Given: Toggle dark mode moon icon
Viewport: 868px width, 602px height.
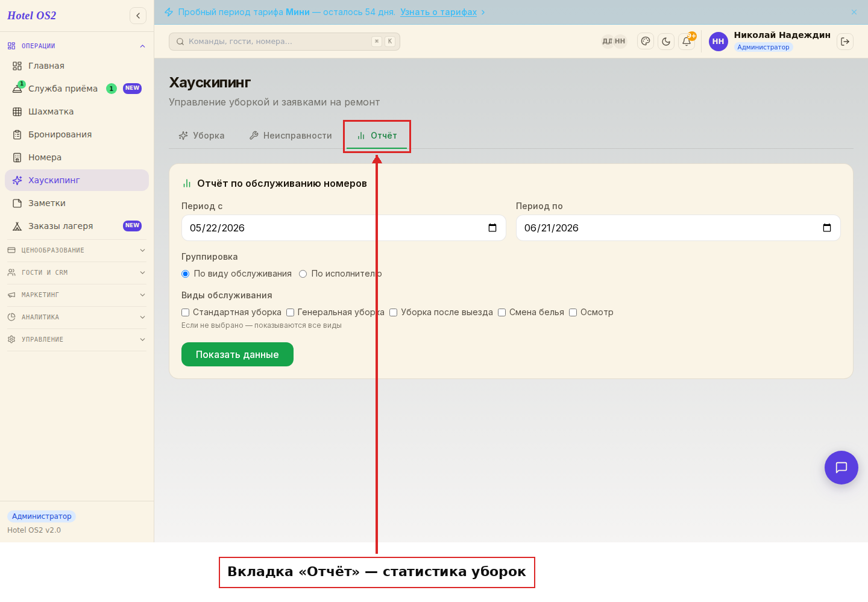Looking at the screenshot, I should coord(666,42).
